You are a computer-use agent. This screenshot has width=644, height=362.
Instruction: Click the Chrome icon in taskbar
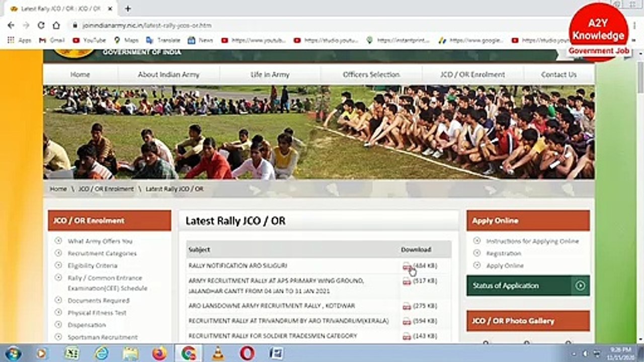tap(189, 353)
